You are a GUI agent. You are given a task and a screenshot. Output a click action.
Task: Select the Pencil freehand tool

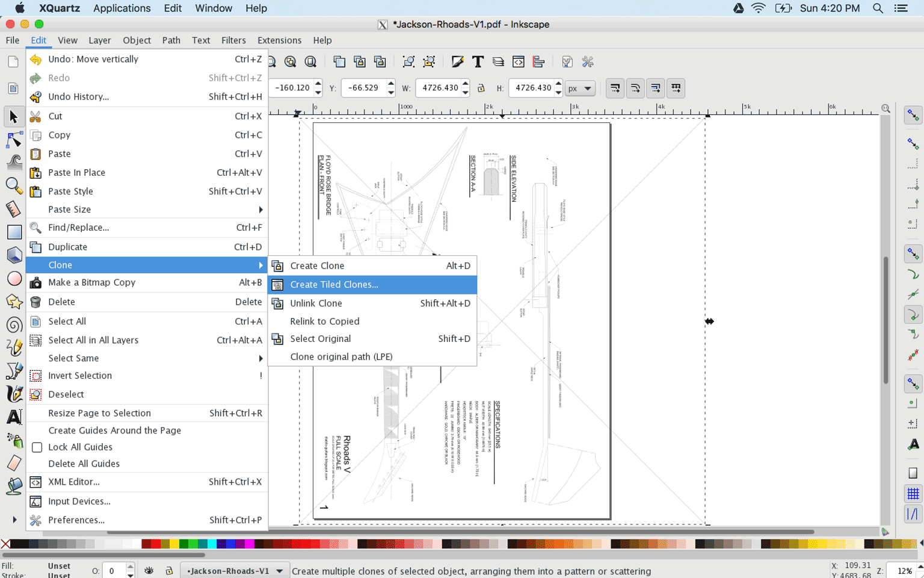point(13,348)
